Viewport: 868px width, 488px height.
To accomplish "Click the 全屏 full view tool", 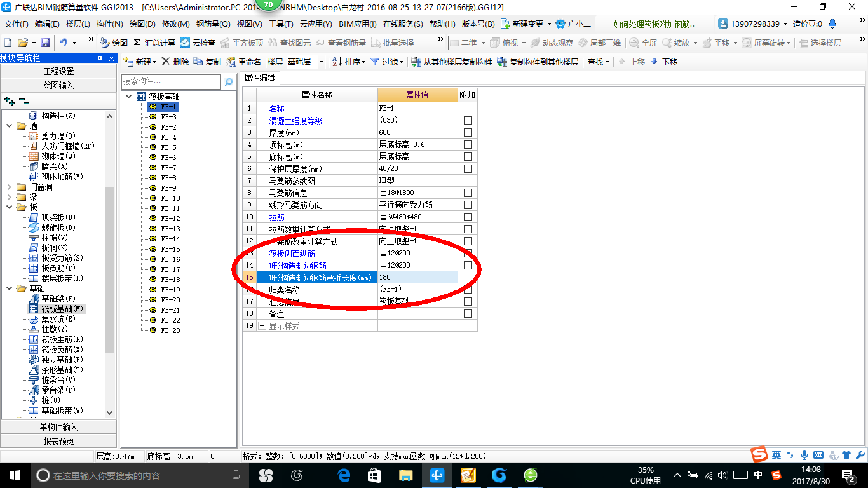I will (x=643, y=43).
